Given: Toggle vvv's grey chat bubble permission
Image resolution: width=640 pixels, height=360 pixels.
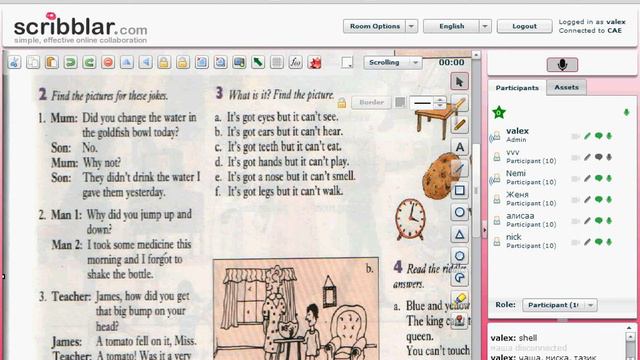Looking at the screenshot, I should tap(598, 157).
